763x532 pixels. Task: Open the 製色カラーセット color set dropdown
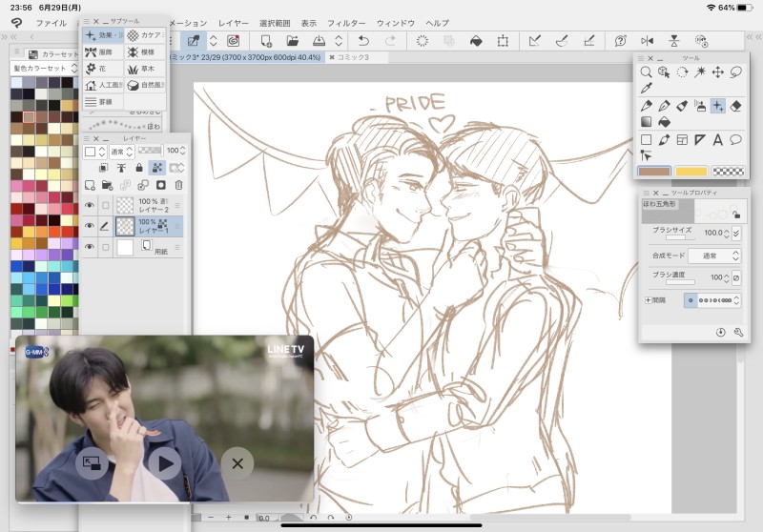(x=44, y=69)
